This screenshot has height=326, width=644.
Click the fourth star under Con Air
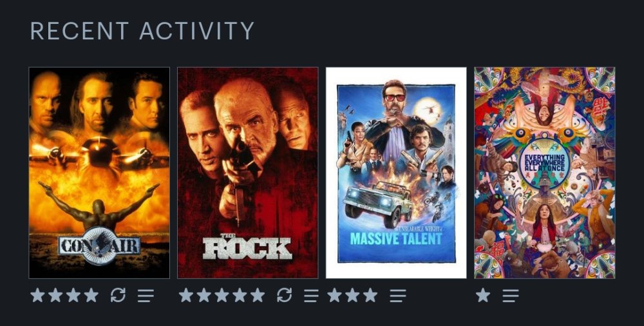pos(91,295)
